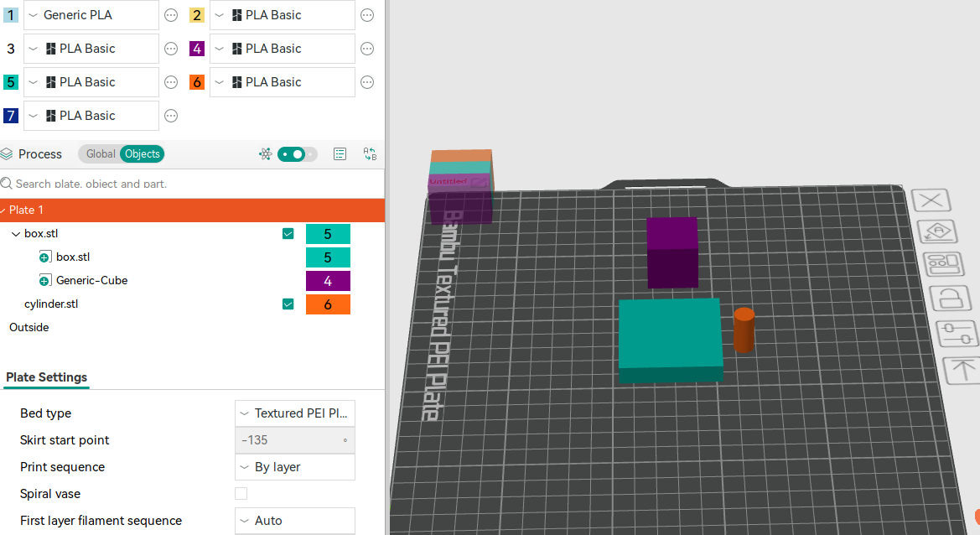The width and height of the screenshot is (980, 535).
Task: Click filament 5 teal color swatch
Action: [x=11, y=82]
